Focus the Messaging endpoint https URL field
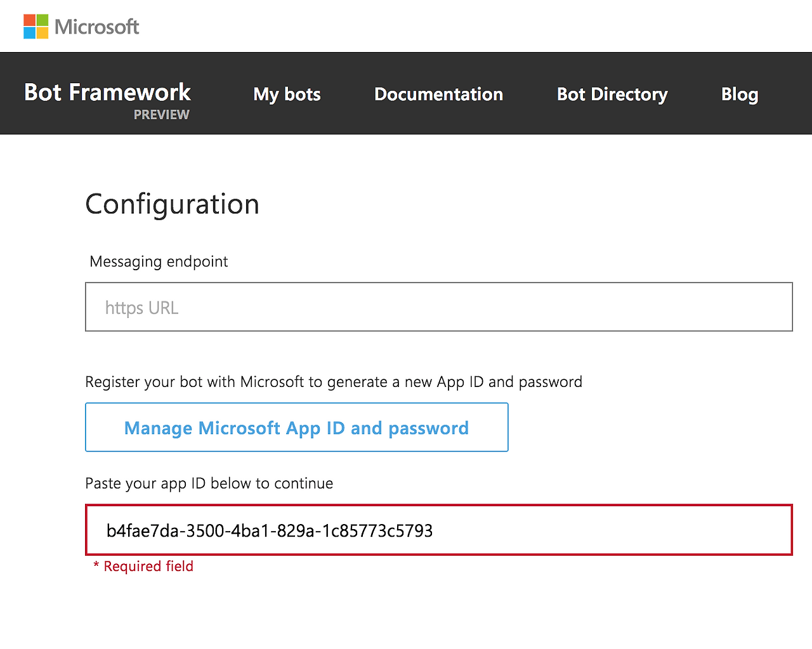 click(438, 307)
